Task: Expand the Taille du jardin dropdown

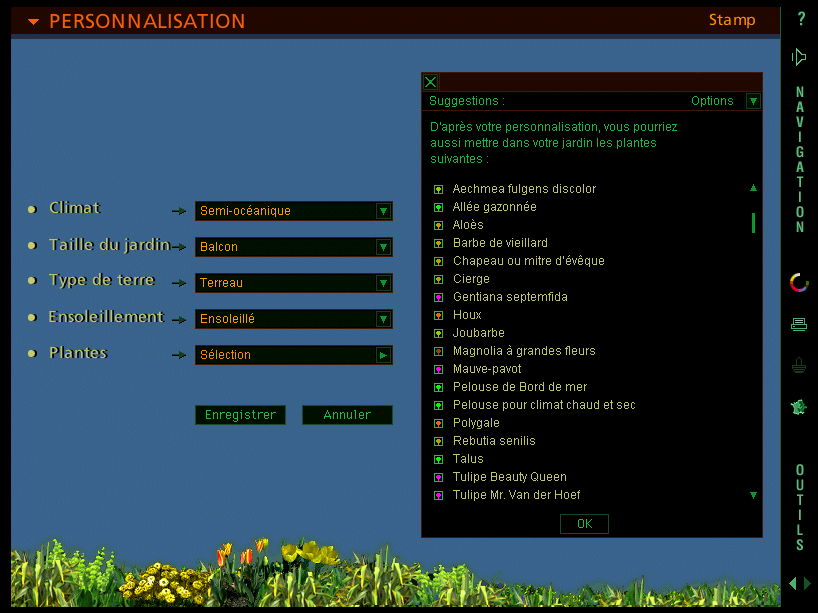Action: click(383, 247)
